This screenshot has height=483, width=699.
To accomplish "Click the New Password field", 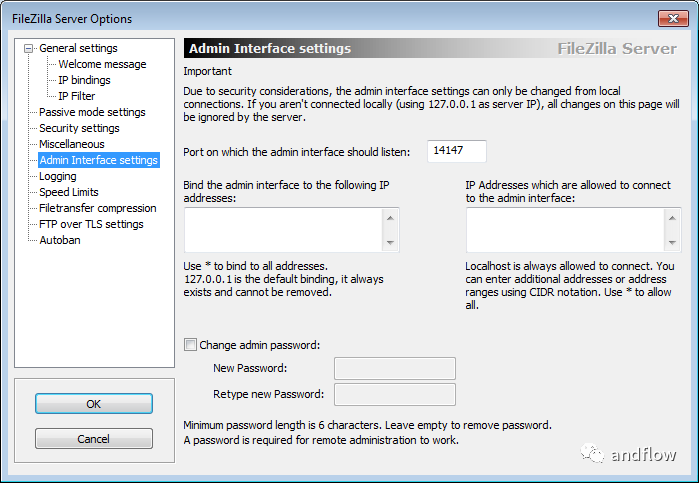I will (x=395, y=368).
